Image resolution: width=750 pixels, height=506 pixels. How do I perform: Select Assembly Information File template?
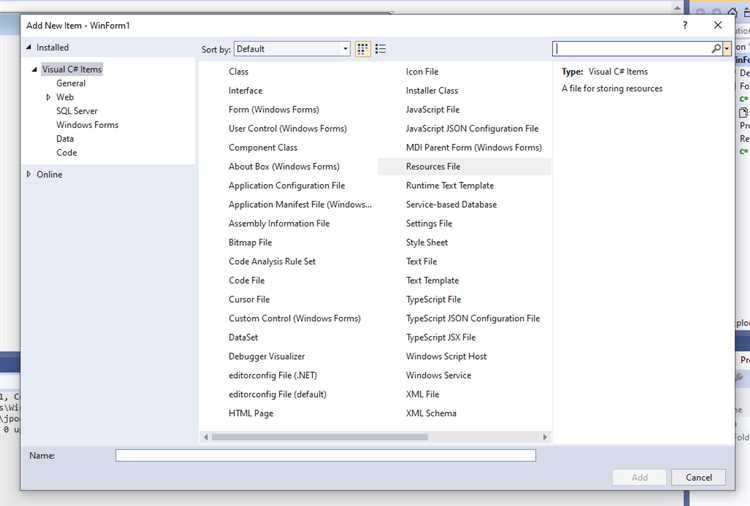coord(279,223)
